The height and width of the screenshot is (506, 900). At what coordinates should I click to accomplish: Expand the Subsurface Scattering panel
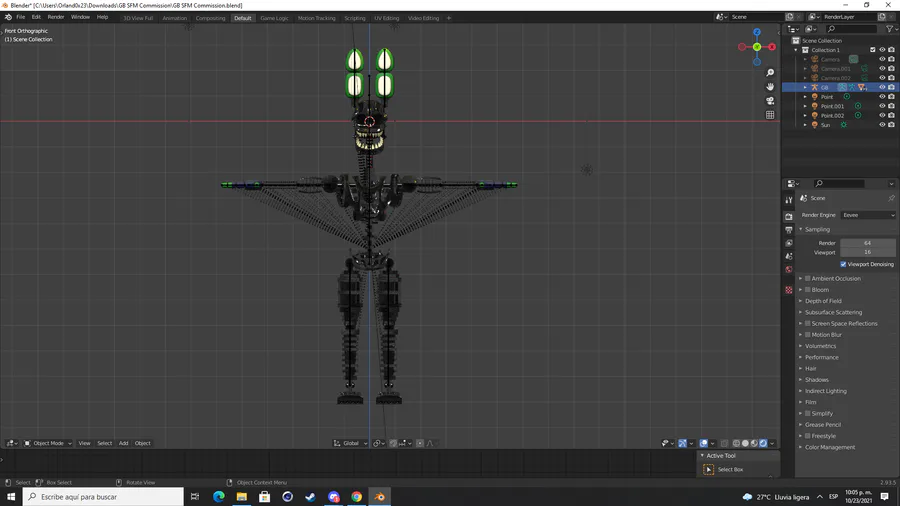801,312
